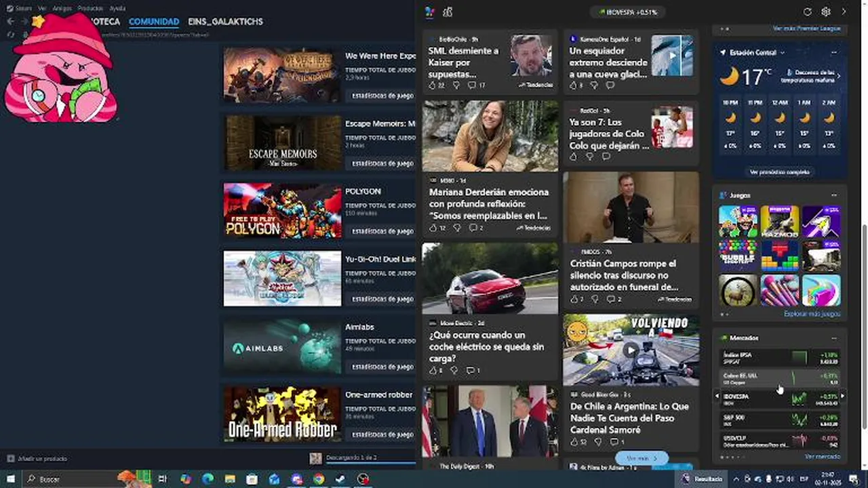Image resolution: width=868 pixels, height=488 pixels.
Task: Launch the colored Tetris-blocks game tile
Action: pyautogui.click(x=780, y=256)
